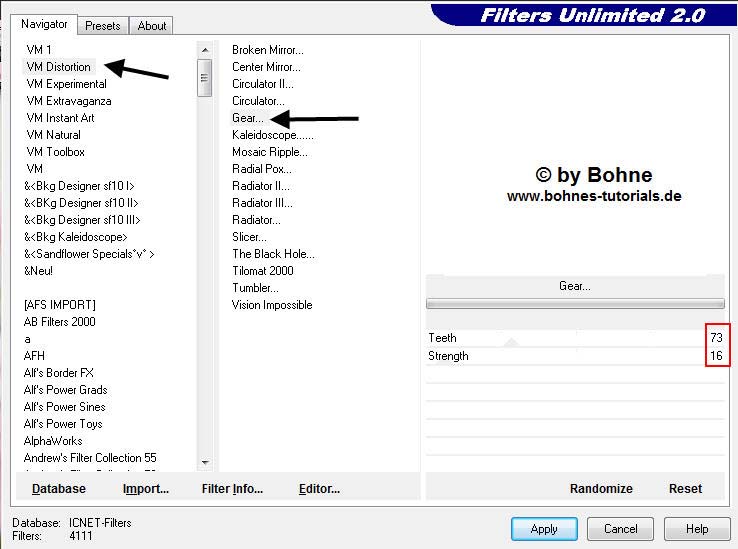This screenshot has width=738, height=549.
Task: Select VM 1 filter category
Action: (x=39, y=50)
